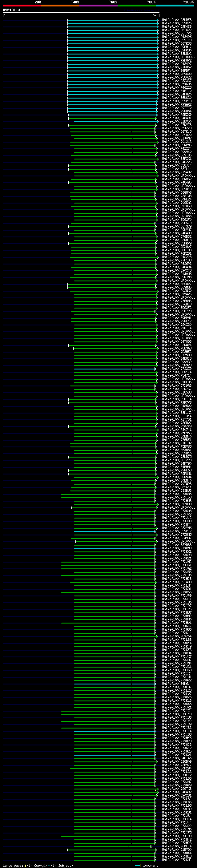This screenshot has height=868, width=197.
Task: Open UniRef100_A7NYZ8 entry
Action: 176,125
